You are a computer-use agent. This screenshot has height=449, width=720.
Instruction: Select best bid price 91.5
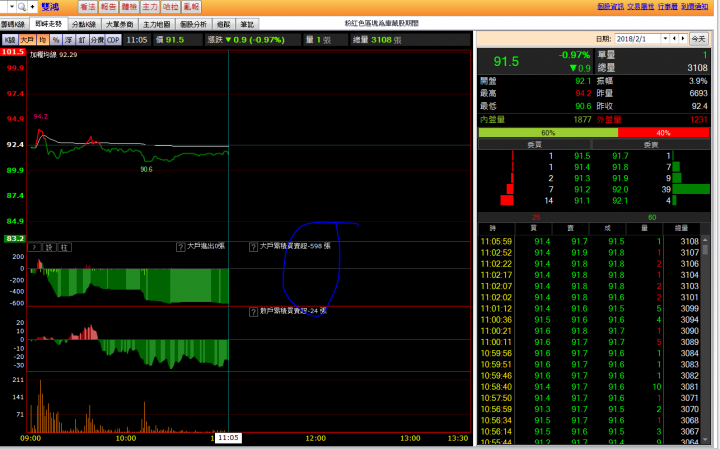(x=582, y=156)
